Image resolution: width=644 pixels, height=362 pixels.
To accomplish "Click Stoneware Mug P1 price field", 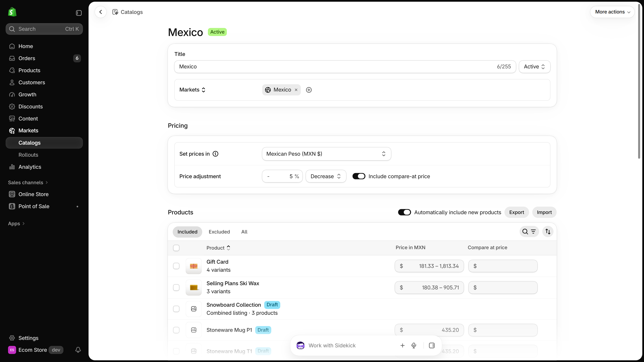I will [429, 330].
